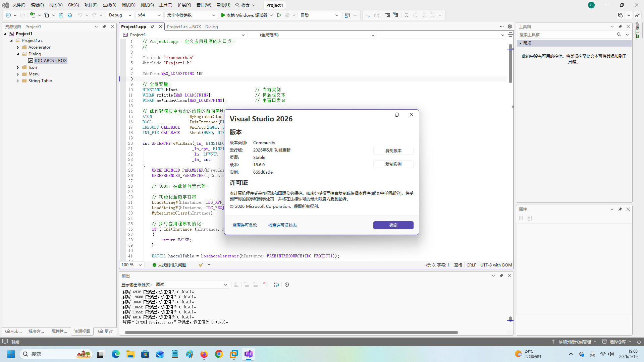644x362 pixels.
Task: Click the 搜索工具箱 search field
Action: (567, 35)
